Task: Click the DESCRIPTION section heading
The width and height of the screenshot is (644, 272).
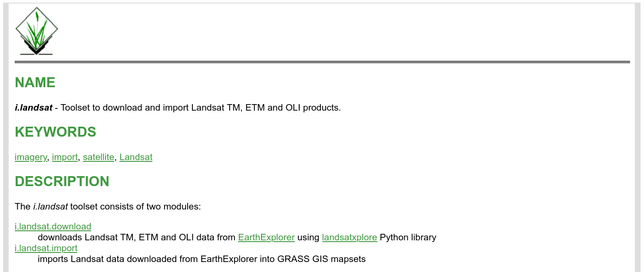Action: (62, 181)
